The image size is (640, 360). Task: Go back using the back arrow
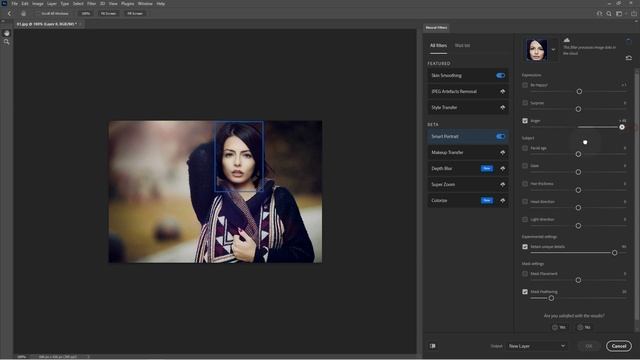click(9, 13)
